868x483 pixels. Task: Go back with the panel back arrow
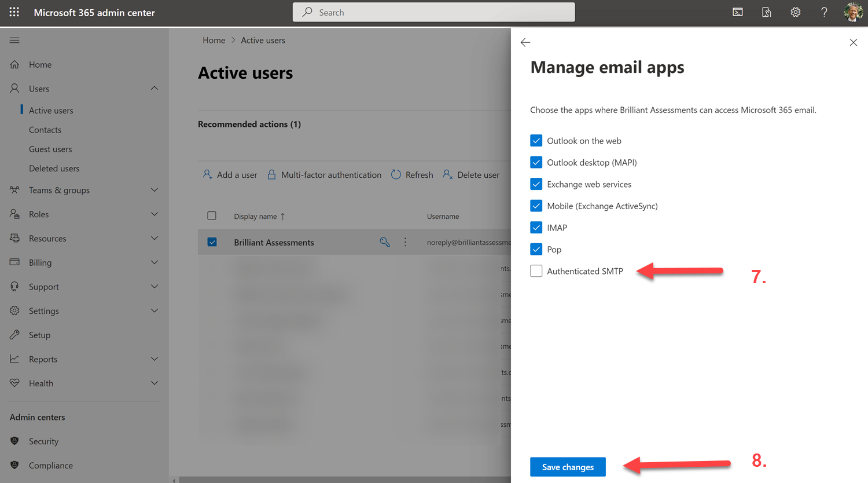(x=525, y=42)
